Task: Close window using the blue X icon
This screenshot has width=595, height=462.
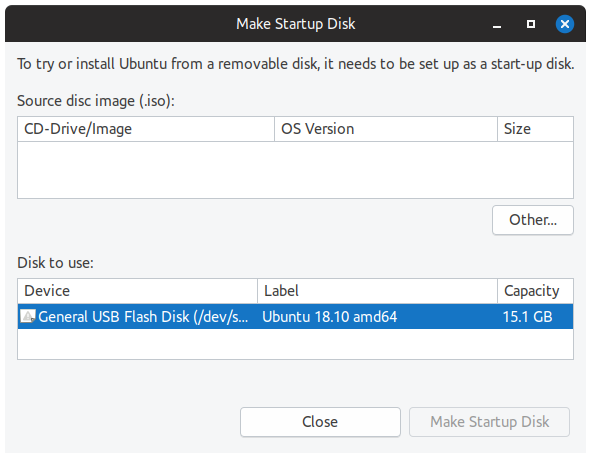Action: [x=565, y=24]
